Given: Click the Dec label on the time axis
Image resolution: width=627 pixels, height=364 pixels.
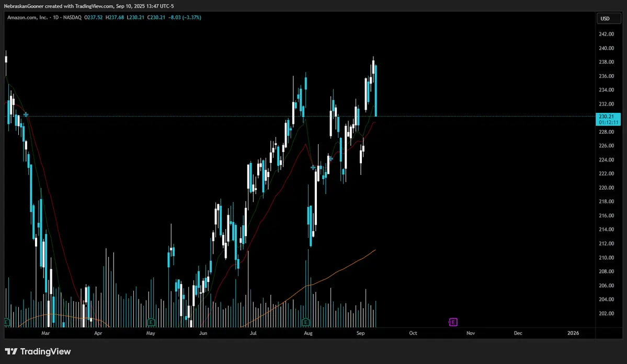Looking at the screenshot, I should [518, 333].
